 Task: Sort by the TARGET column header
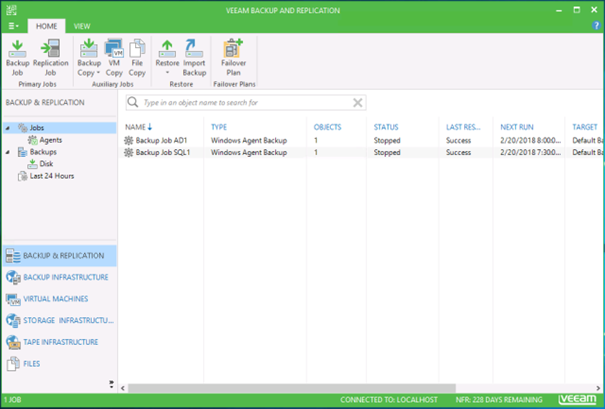(585, 127)
